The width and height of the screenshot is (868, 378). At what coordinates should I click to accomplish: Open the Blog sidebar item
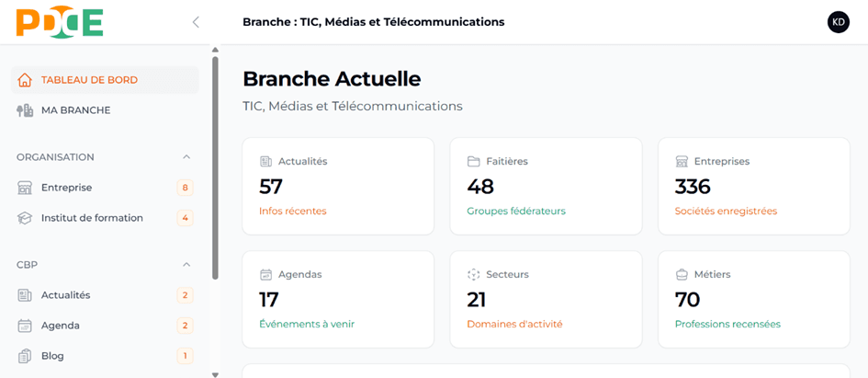52,356
